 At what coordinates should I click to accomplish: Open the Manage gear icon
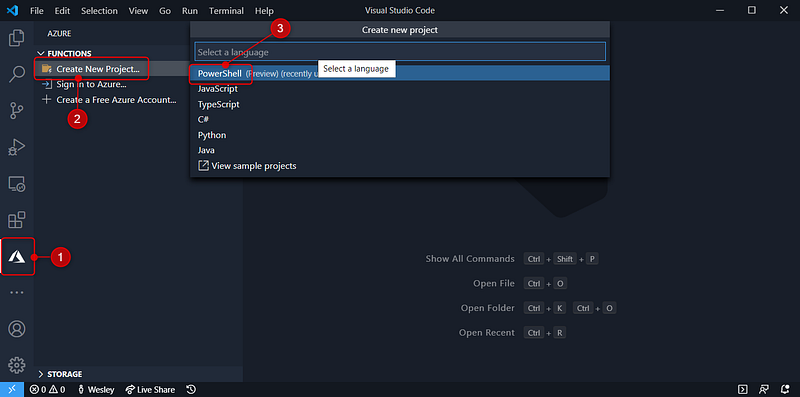tap(17, 365)
